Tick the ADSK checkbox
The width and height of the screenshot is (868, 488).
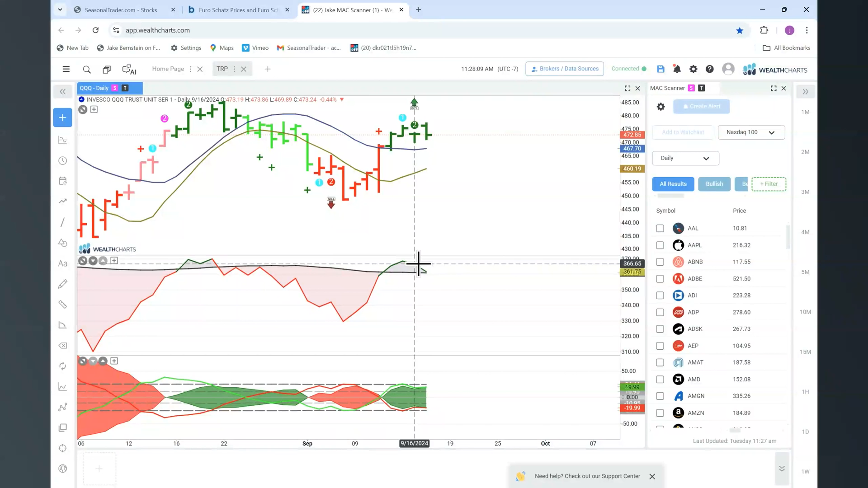(660, 329)
